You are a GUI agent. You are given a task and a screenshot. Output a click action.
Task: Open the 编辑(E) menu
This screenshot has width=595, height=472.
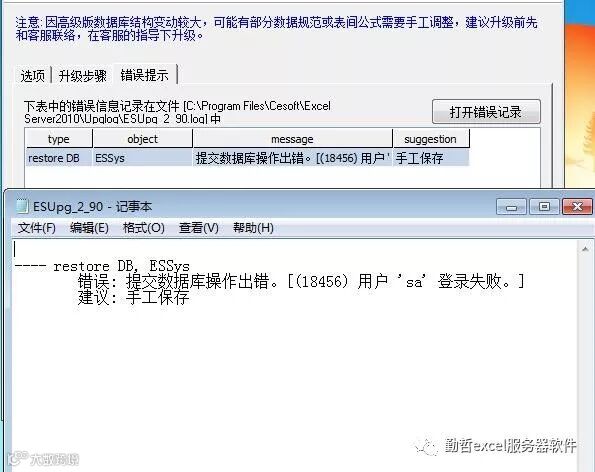coord(89,228)
